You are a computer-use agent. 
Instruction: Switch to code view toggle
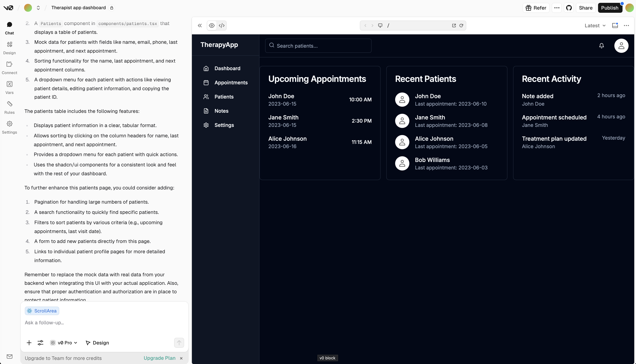221,25
